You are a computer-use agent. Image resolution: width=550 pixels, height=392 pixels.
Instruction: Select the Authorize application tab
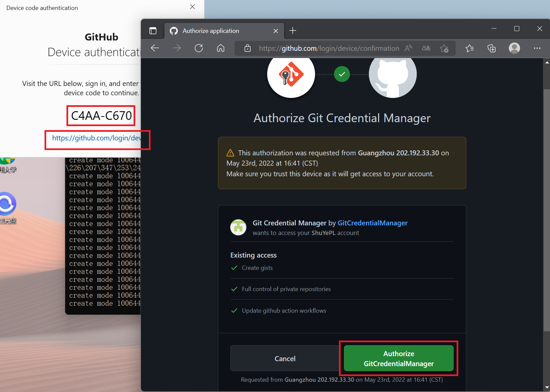coord(216,31)
